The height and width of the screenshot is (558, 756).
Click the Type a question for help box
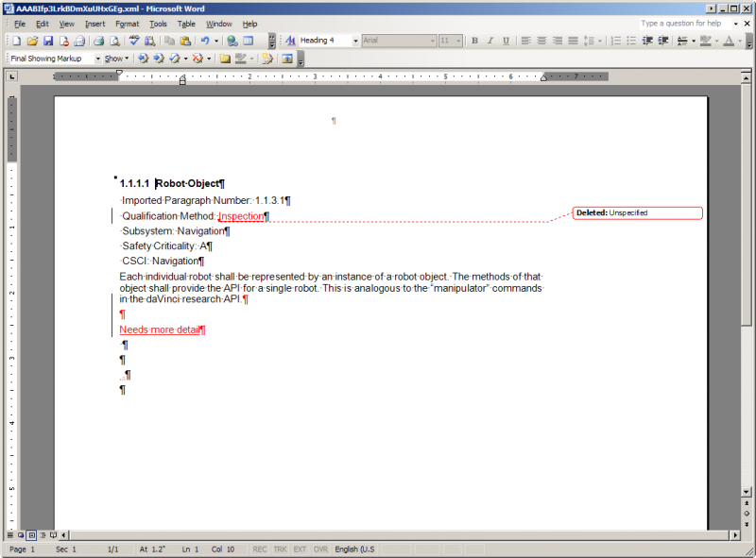(685, 23)
